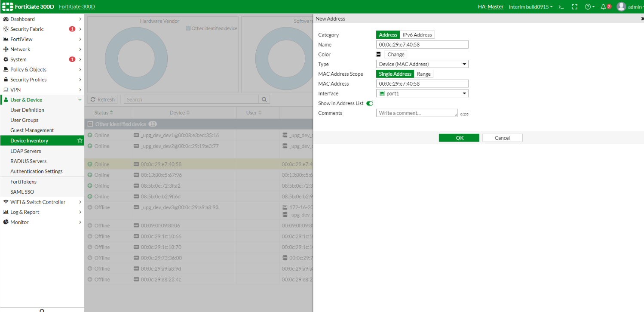This screenshot has width=644, height=312.
Task: Click the admin user avatar icon
Action: point(621,6)
